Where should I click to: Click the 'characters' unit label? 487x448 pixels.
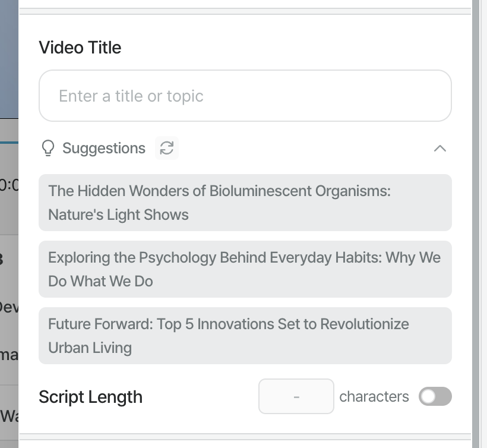374,396
